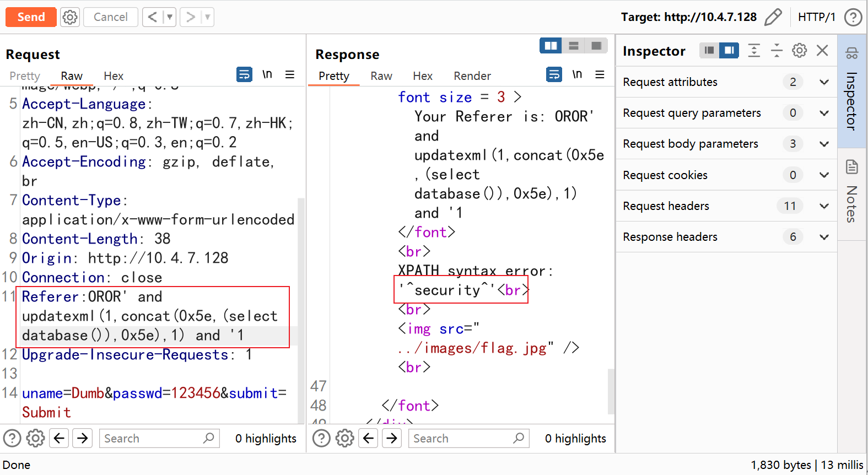Click Response '0 highlights' label
Viewport: 868px width, 475px height.
pos(575,439)
